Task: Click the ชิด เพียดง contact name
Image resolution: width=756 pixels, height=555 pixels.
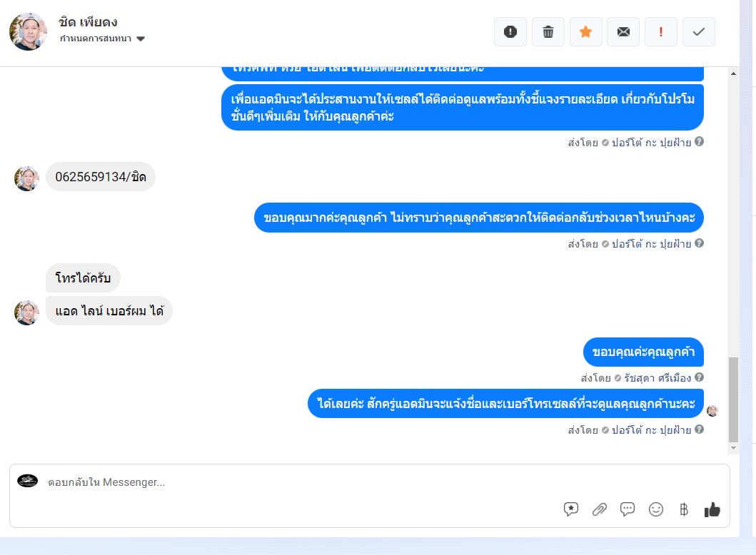Action: coord(88,22)
